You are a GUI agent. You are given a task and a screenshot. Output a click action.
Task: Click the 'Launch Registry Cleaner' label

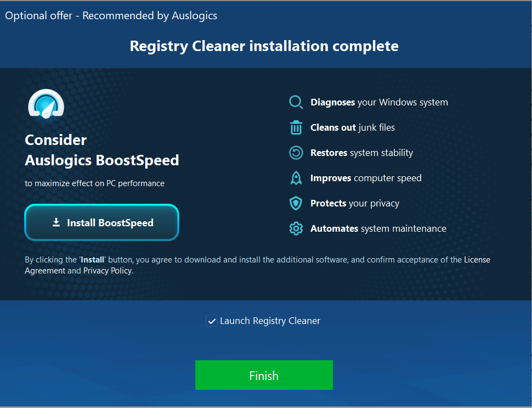pyautogui.click(x=270, y=321)
